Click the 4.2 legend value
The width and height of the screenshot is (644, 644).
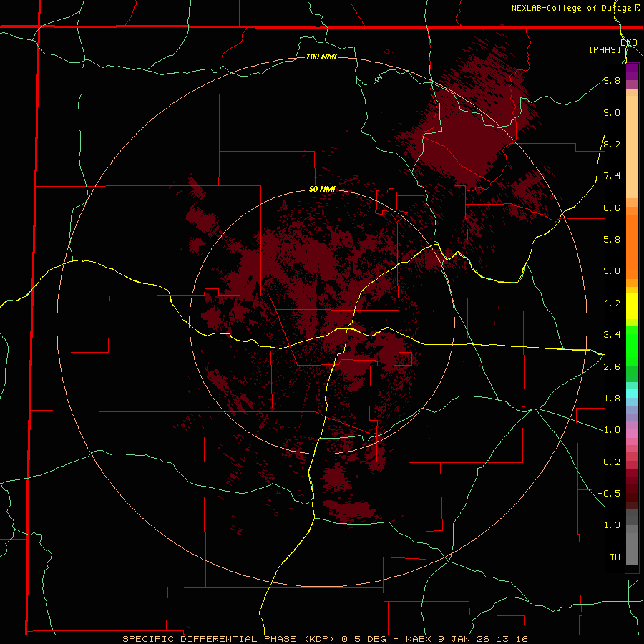pos(612,303)
